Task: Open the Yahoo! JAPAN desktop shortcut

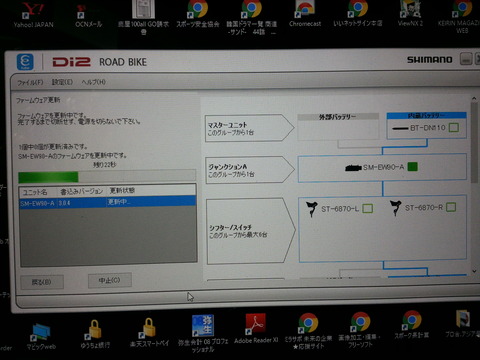Action: coord(33,13)
